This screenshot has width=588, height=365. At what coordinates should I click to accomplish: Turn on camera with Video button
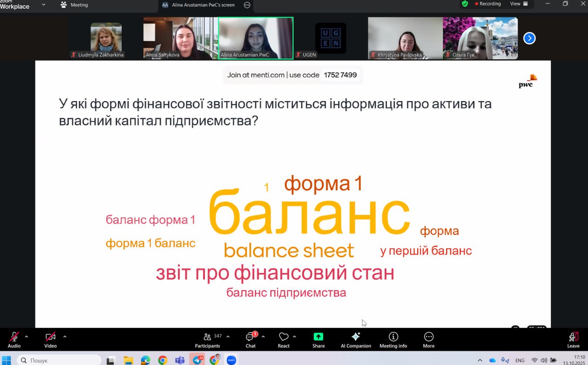pos(50,340)
